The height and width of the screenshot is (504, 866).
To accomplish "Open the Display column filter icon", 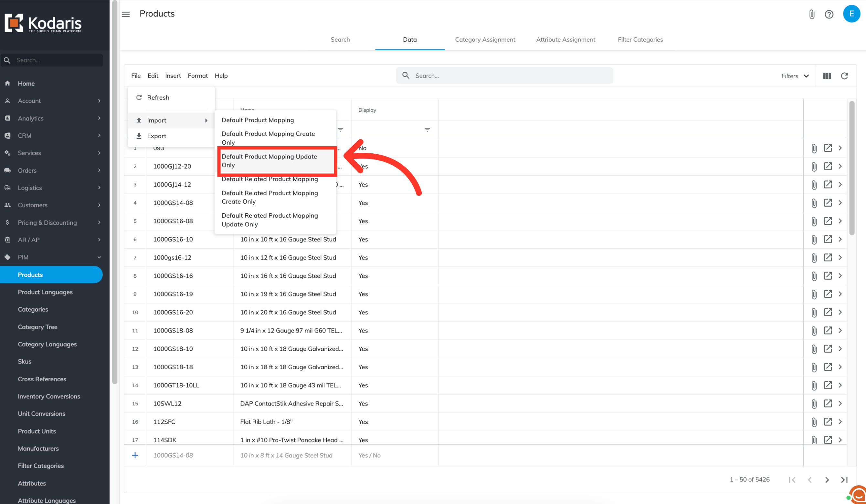I will pos(427,130).
